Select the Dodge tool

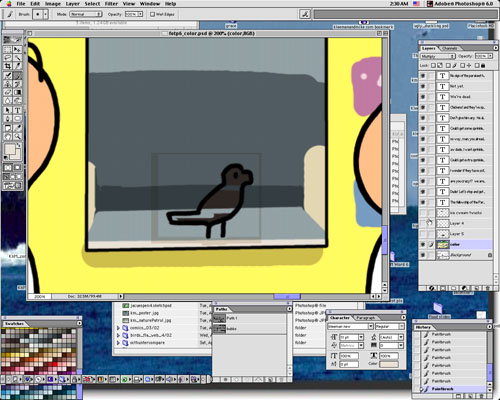pyautogui.click(x=17, y=100)
